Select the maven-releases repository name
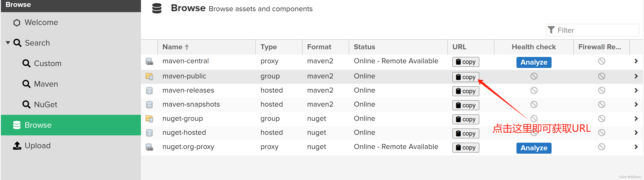This screenshot has height=180, width=644. tap(188, 90)
